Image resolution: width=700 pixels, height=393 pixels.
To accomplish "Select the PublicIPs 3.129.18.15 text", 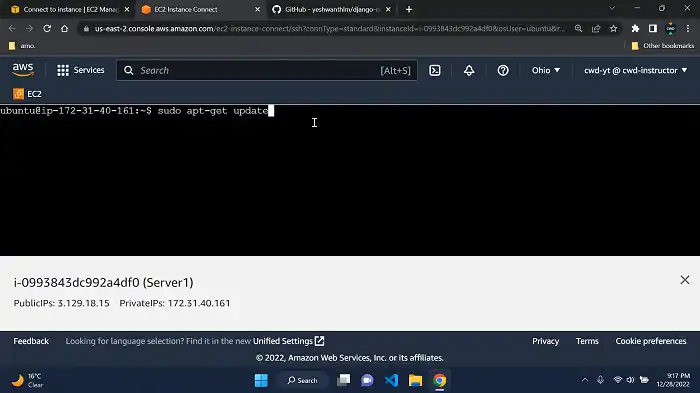I will pos(62,303).
